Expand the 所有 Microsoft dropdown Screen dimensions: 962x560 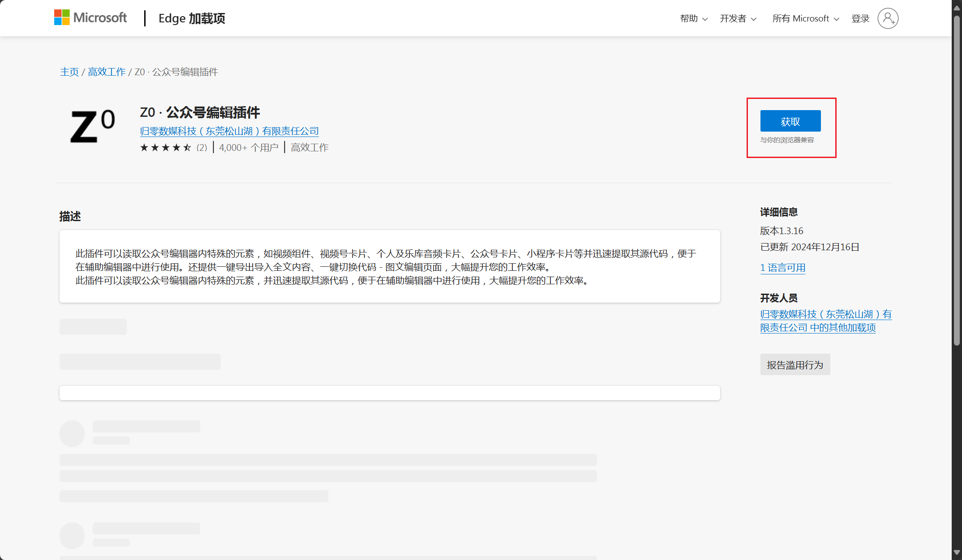(x=806, y=18)
